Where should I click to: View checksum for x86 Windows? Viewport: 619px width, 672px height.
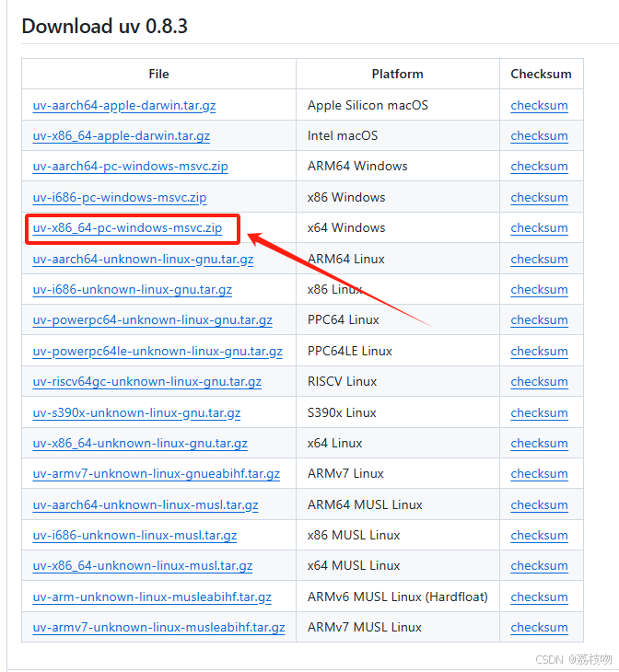tap(539, 198)
